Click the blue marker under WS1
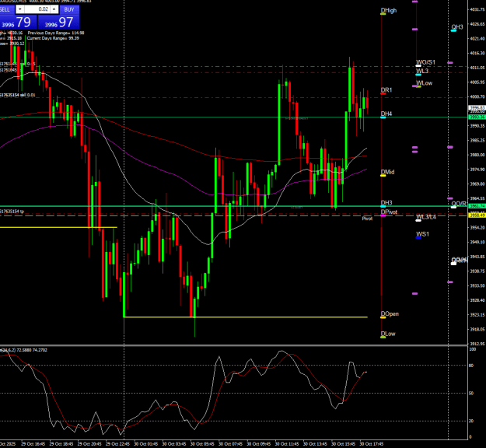Screen dimensions: 486x448 point(418,238)
